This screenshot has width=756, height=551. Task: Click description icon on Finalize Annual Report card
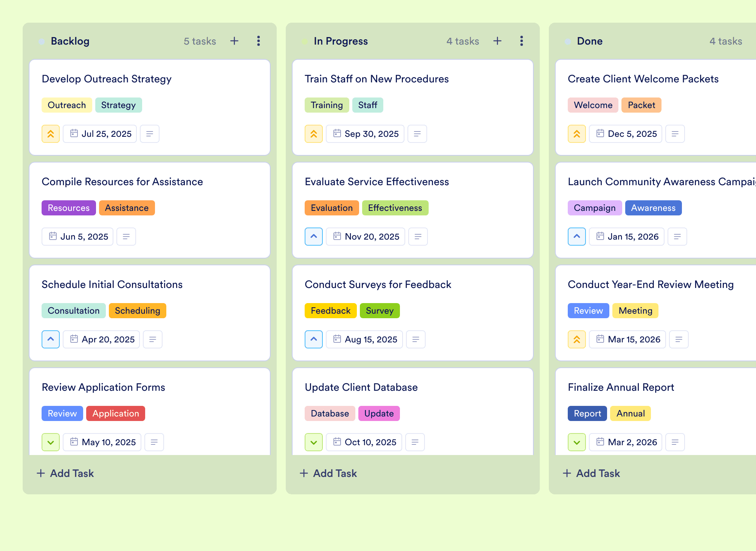(x=675, y=442)
